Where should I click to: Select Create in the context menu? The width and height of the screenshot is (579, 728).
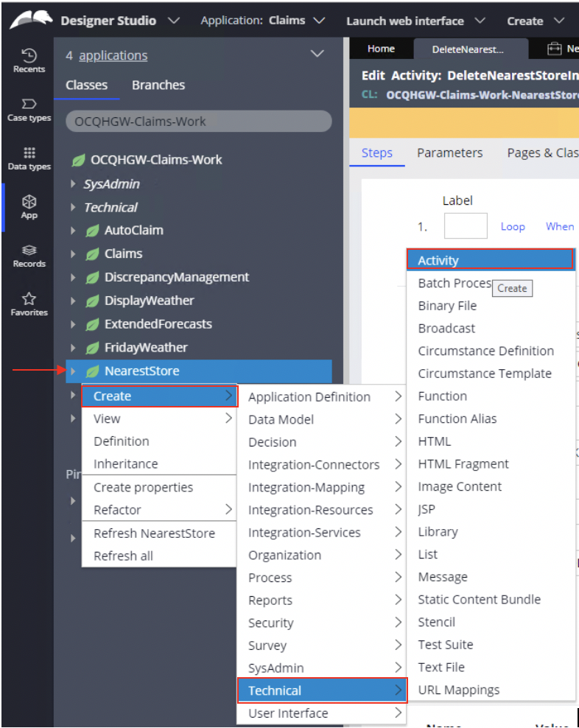(159, 396)
